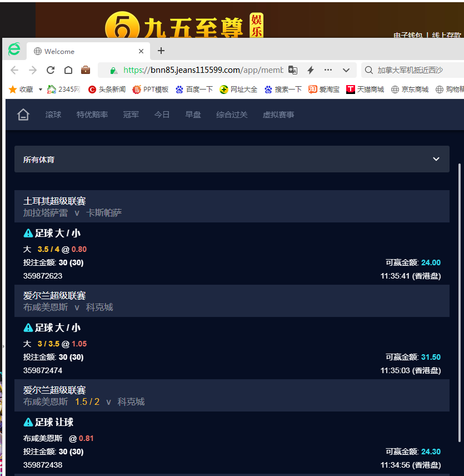Click 线上存款 link in background window

coord(446,35)
